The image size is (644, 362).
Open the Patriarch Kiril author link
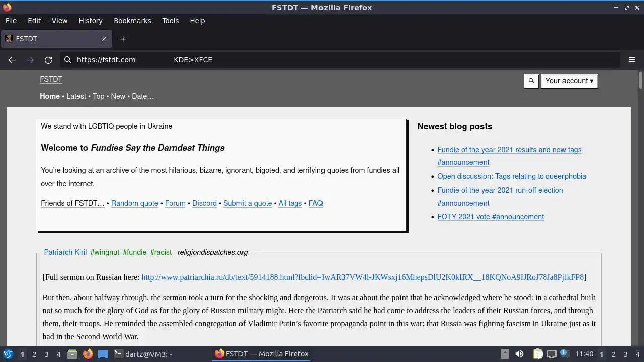coord(65,252)
